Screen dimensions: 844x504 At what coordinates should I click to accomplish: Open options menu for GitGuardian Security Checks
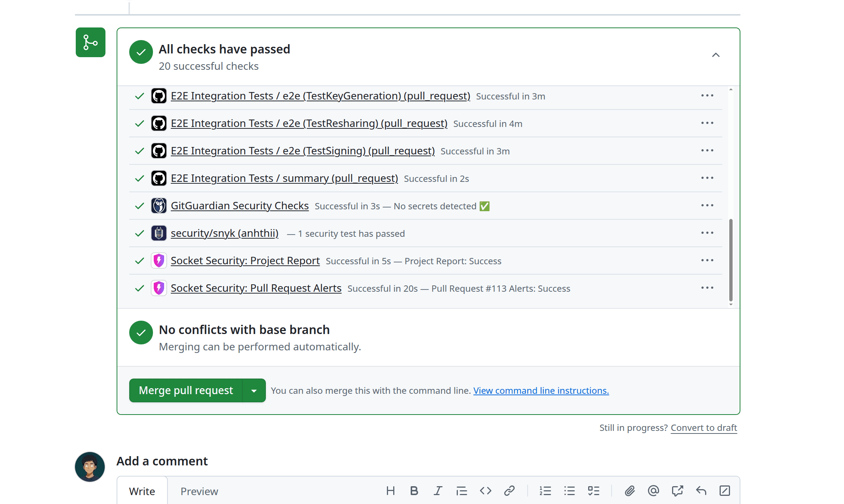pos(707,205)
